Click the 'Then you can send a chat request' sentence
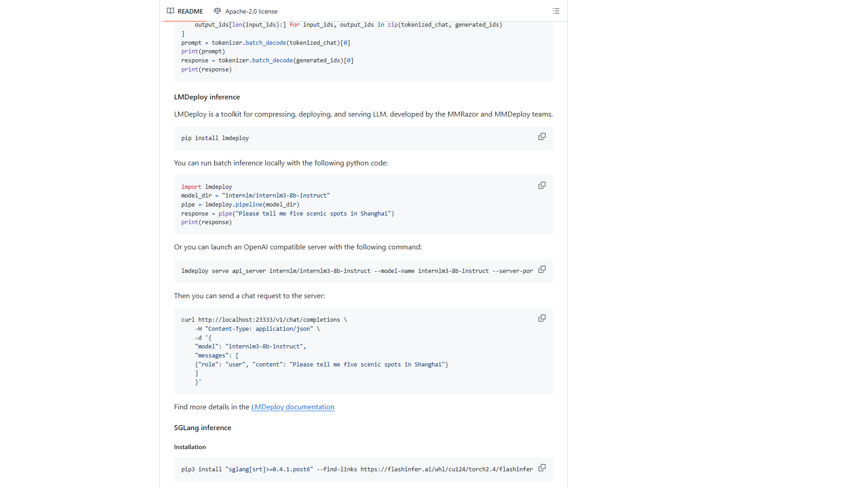 pos(250,296)
